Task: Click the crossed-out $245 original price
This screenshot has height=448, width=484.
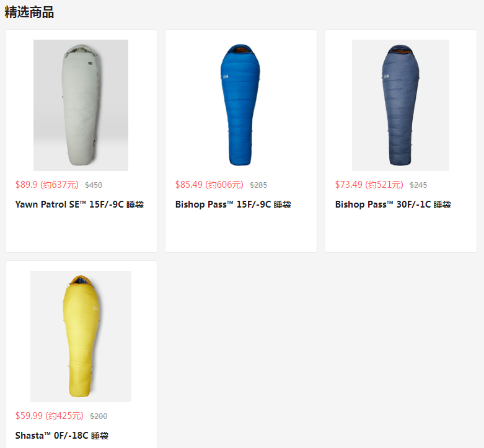Action: 418,185
